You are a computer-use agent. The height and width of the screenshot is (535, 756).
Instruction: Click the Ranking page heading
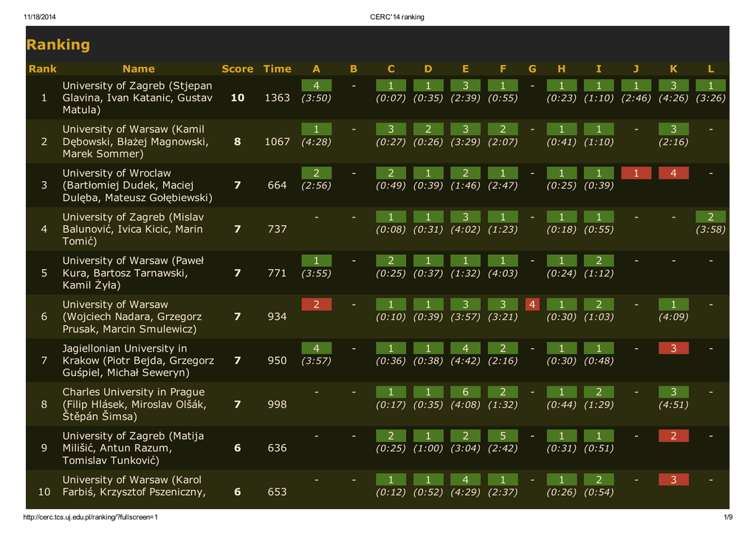coord(58,45)
